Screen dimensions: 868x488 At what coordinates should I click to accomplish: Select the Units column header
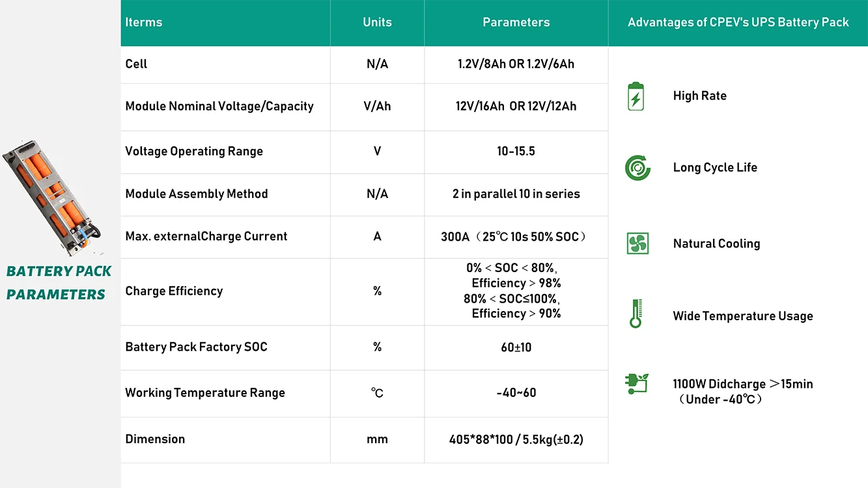click(x=377, y=22)
